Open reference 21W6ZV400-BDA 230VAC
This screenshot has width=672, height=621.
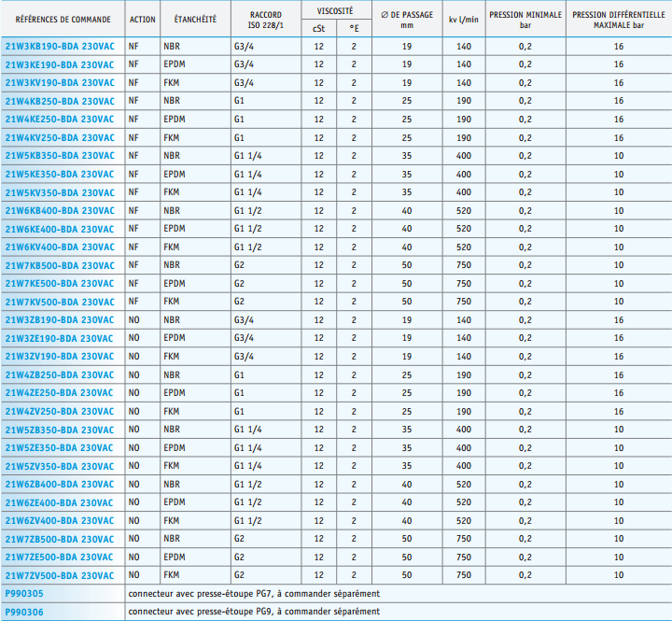[60, 520]
